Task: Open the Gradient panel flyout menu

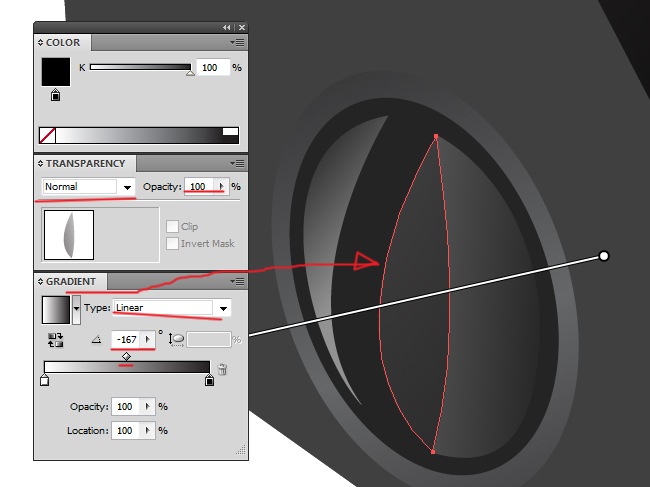Action: point(238,281)
